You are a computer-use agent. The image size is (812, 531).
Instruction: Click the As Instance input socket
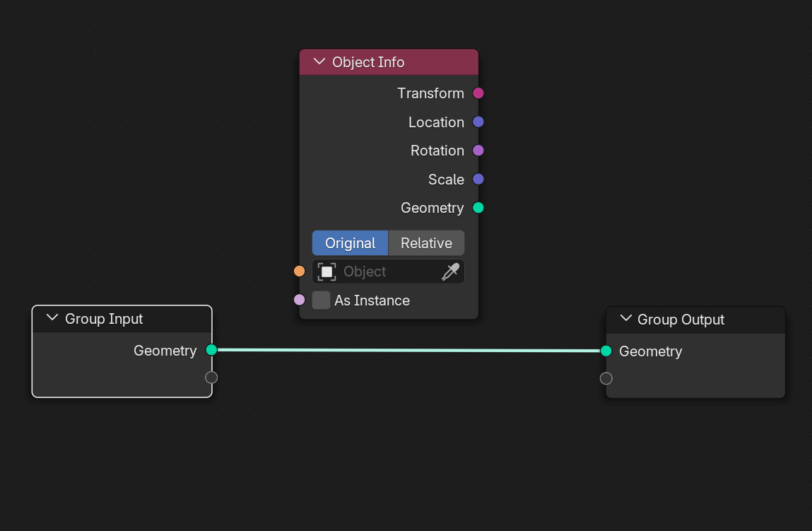(x=300, y=299)
